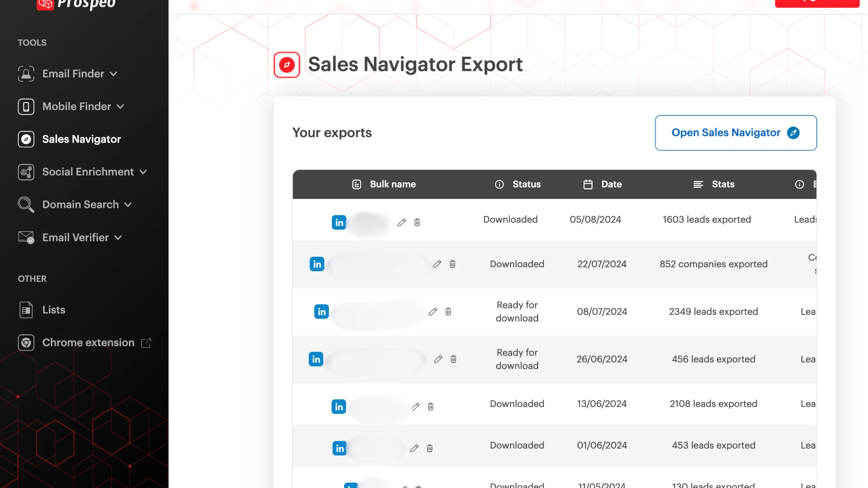Click LinkedIn icon in the 2108 leads row
The height and width of the screenshot is (488, 868).
pyautogui.click(x=339, y=407)
